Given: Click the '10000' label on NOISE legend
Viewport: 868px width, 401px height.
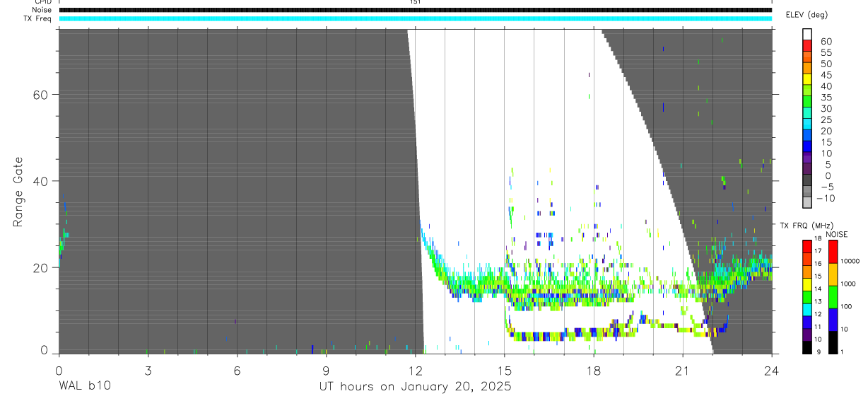Looking at the screenshot, I should pyautogui.click(x=850, y=262).
